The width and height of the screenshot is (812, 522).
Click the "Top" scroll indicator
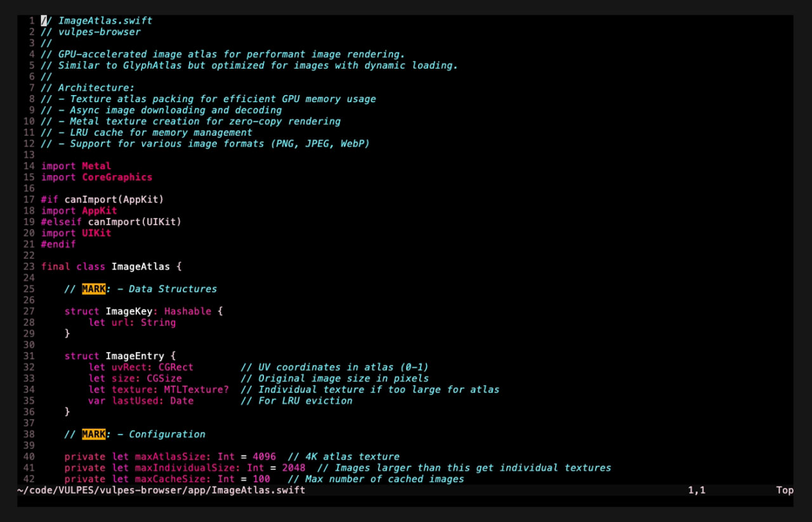click(x=785, y=490)
